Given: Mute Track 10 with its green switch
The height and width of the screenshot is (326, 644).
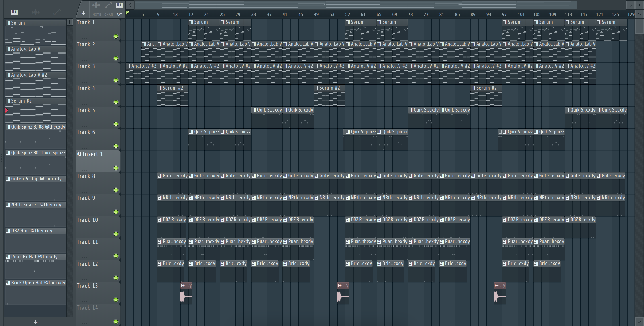Looking at the screenshot, I should pos(116,234).
